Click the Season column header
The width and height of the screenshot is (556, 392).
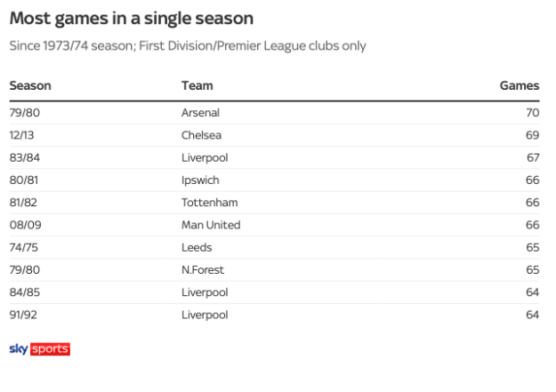point(29,86)
